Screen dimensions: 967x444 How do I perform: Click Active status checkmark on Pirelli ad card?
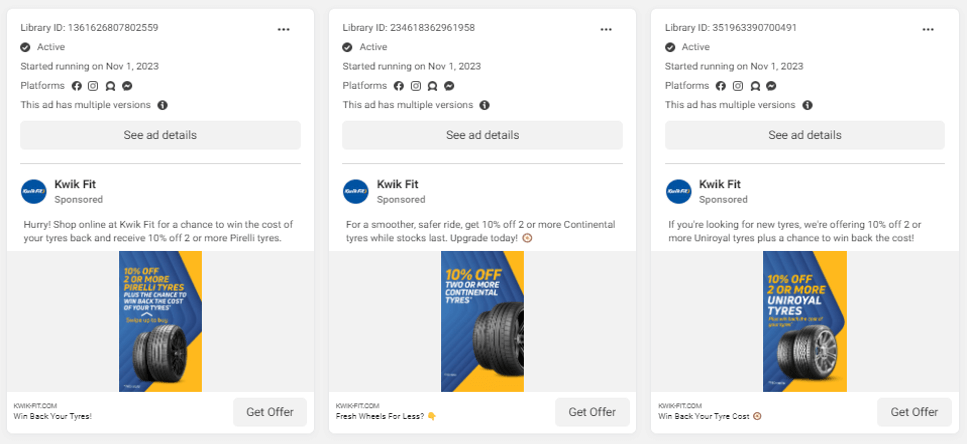[25, 47]
